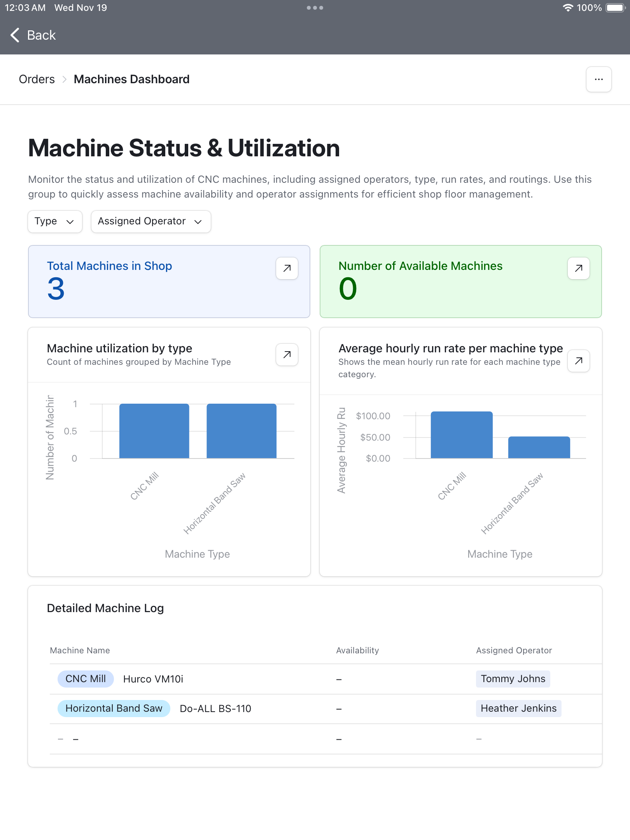Image resolution: width=630 pixels, height=840 pixels.
Task: Open the more options menu on the dashboard
Action: pyautogui.click(x=598, y=79)
